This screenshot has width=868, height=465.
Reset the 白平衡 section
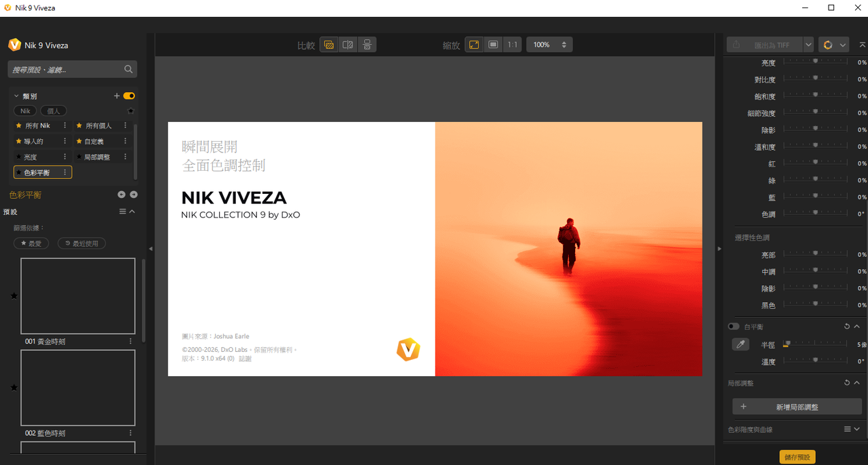point(847,327)
